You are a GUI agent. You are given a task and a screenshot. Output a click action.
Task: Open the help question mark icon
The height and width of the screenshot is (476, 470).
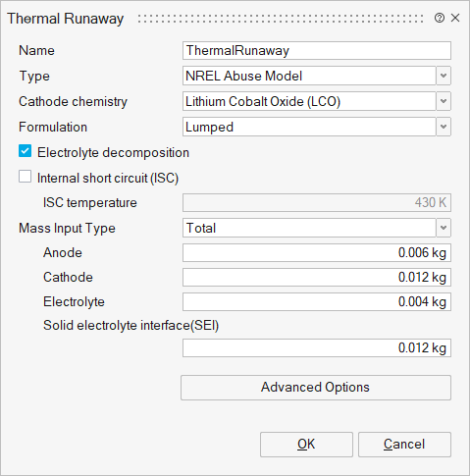tap(440, 18)
